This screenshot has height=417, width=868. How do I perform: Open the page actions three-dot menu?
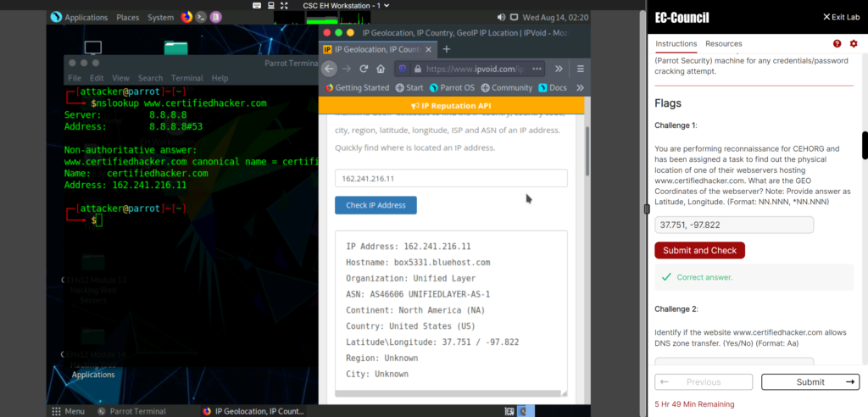pyautogui.click(x=537, y=69)
